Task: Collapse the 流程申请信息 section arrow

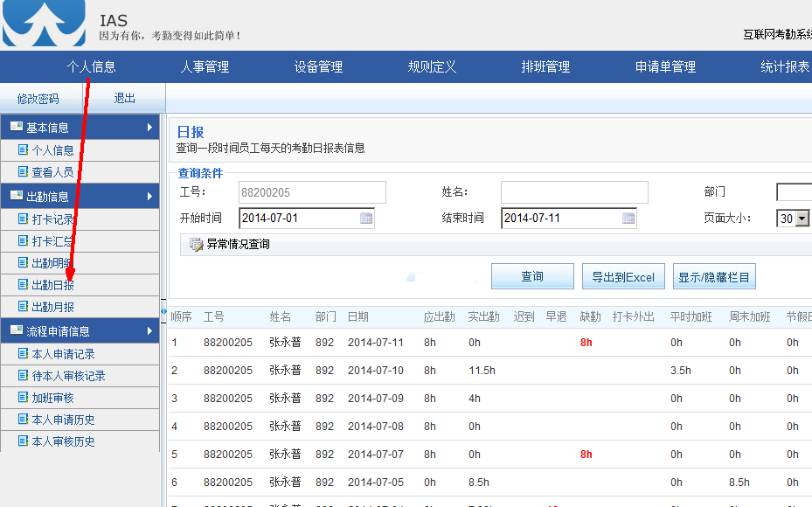Action: (149, 330)
